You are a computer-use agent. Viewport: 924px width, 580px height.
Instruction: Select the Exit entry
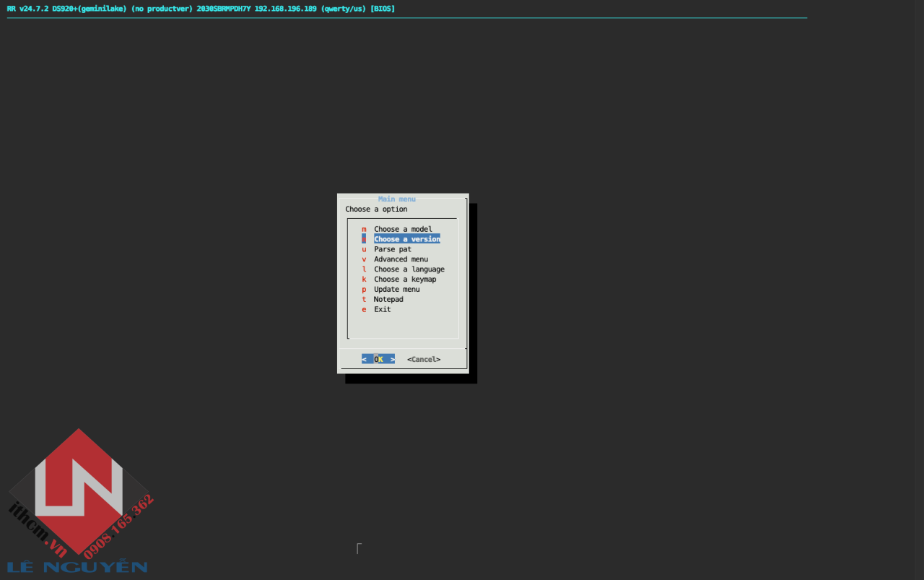coord(381,309)
